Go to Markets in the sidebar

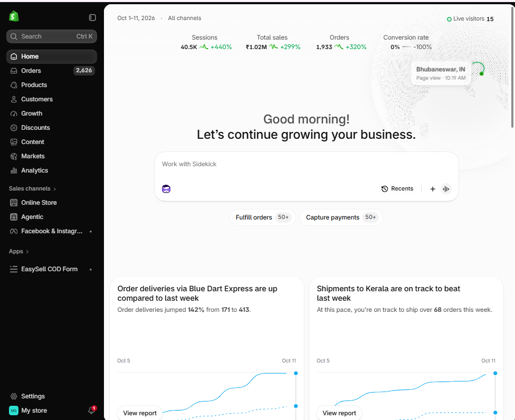click(x=52, y=156)
